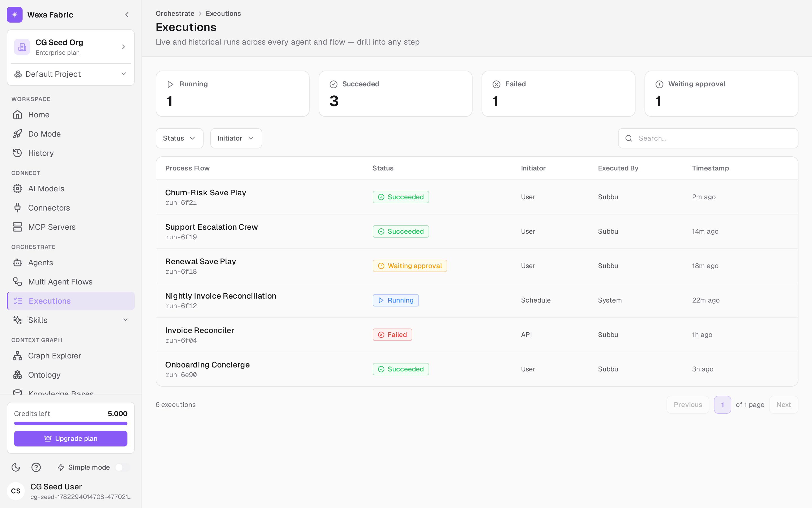This screenshot has width=812, height=508.
Task: Click the MCP Servers icon
Action: (17, 227)
